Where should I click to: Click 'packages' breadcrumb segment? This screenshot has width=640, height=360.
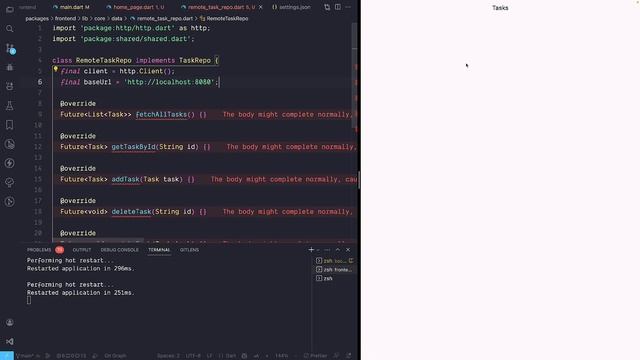[x=37, y=18]
